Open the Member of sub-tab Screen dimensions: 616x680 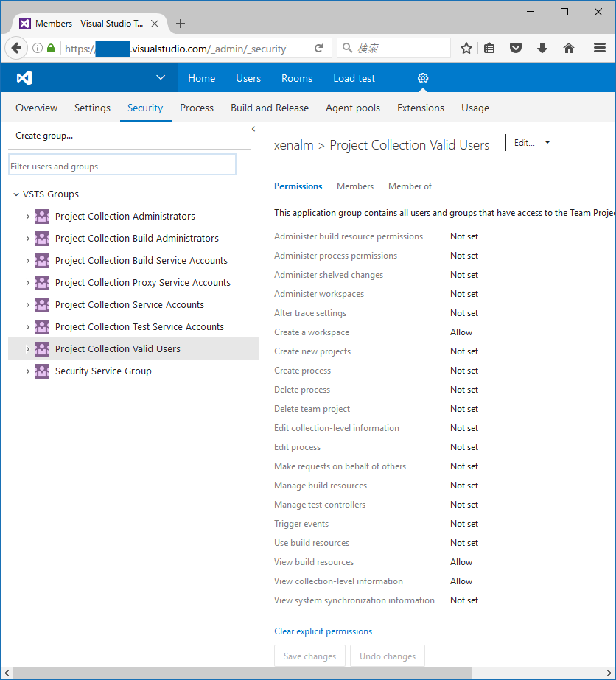[410, 186]
